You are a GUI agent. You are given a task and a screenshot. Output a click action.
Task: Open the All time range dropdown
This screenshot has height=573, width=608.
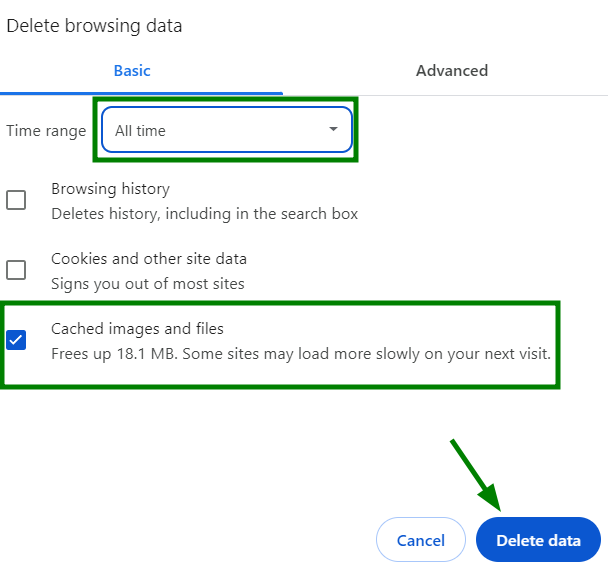click(x=227, y=129)
